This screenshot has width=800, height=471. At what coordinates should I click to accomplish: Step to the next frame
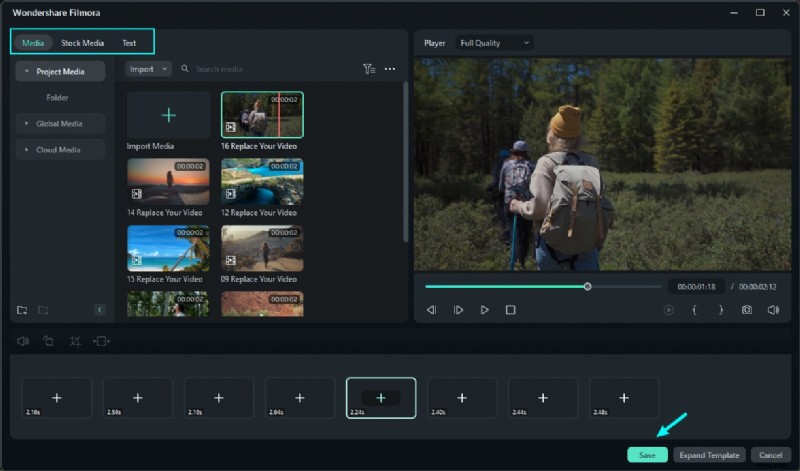(458, 310)
